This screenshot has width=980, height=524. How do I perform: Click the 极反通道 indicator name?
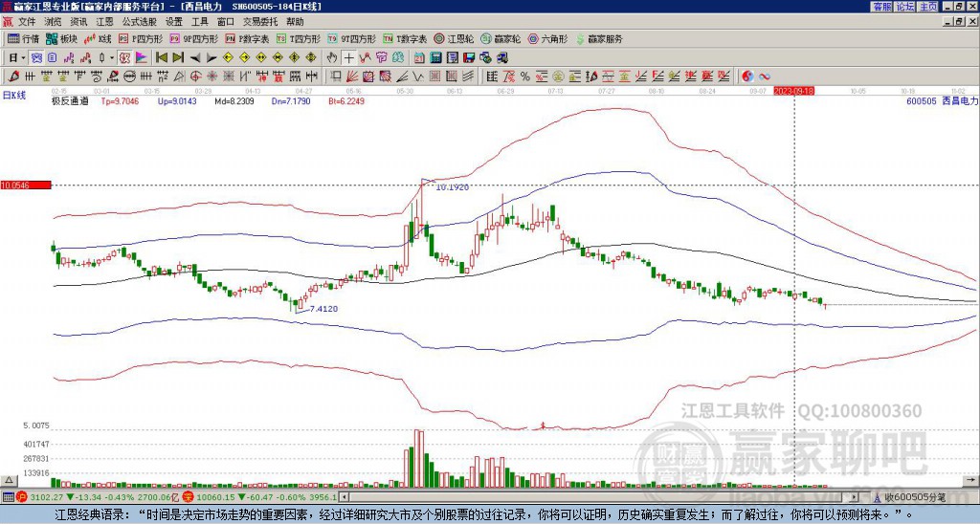pyautogui.click(x=70, y=101)
